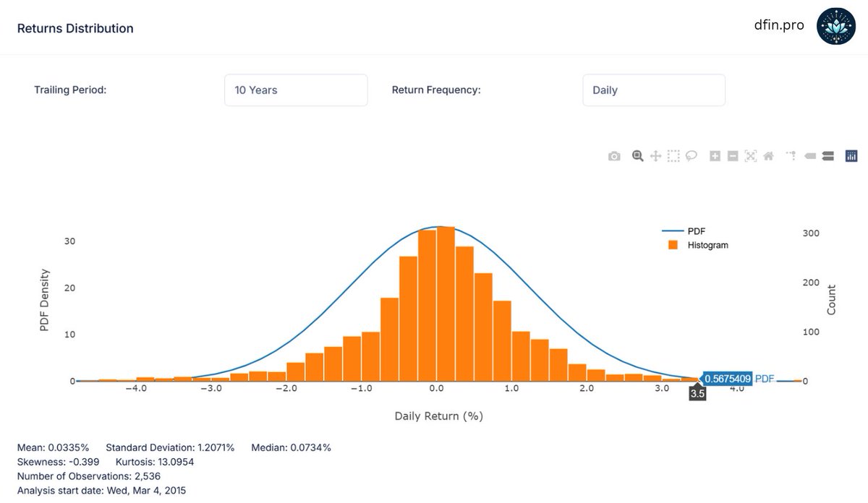Click the Count axis title

point(832,300)
